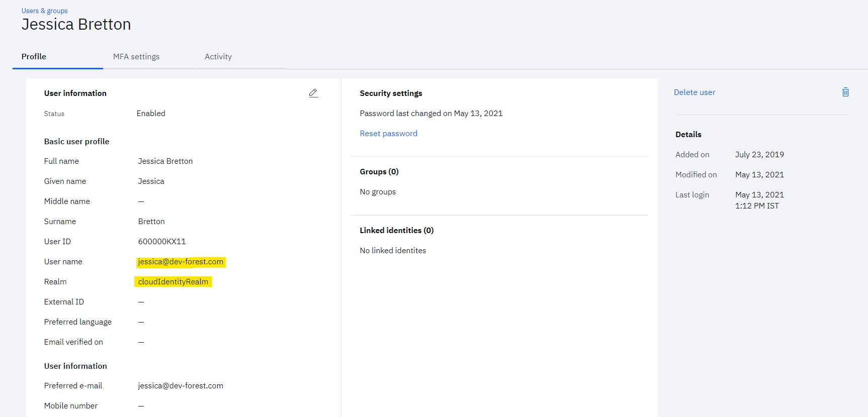Image resolution: width=868 pixels, height=417 pixels.
Task: Select the last login time 1:12 PM IST
Action: [757, 206]
